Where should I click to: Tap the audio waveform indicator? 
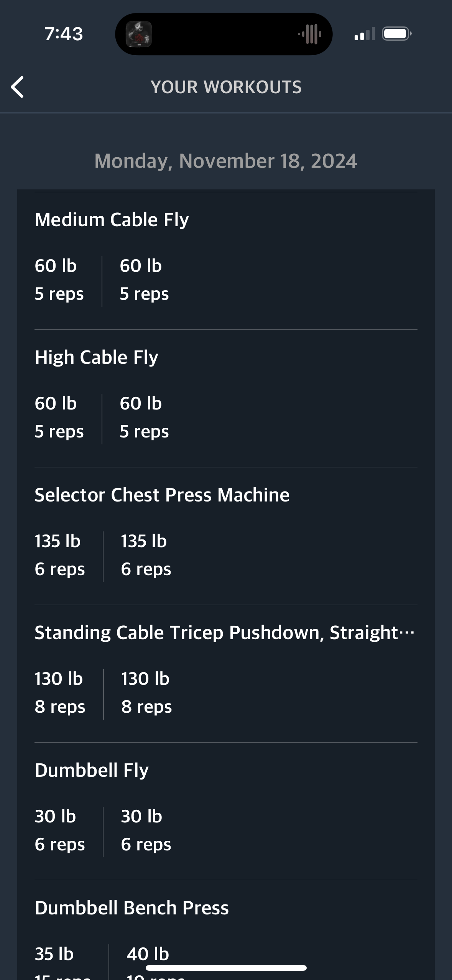pos(310,34)
